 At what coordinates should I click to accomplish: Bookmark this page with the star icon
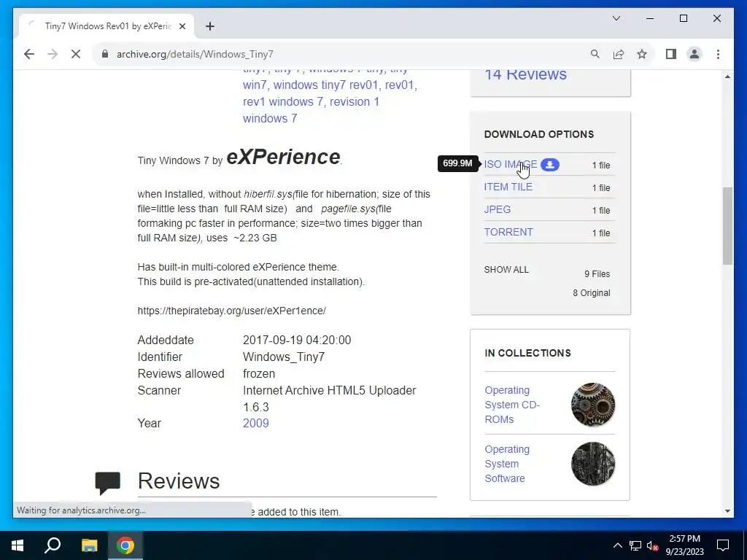(x=642, y=54)
